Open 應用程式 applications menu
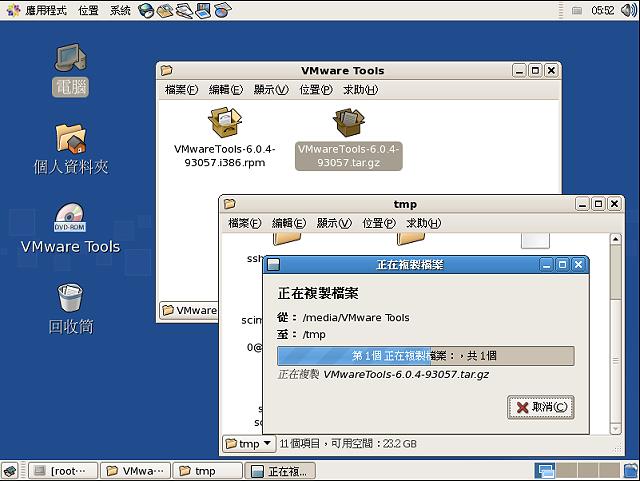 [x=46, y=10]
